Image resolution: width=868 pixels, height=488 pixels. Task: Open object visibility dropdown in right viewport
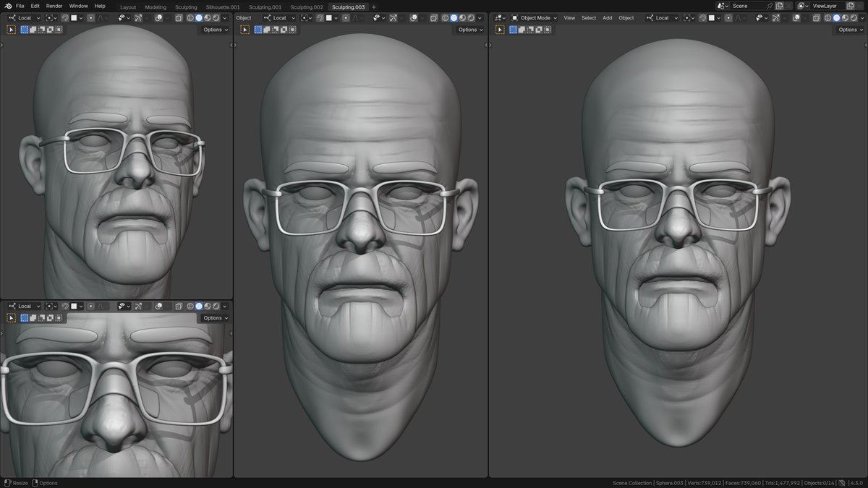762,18
